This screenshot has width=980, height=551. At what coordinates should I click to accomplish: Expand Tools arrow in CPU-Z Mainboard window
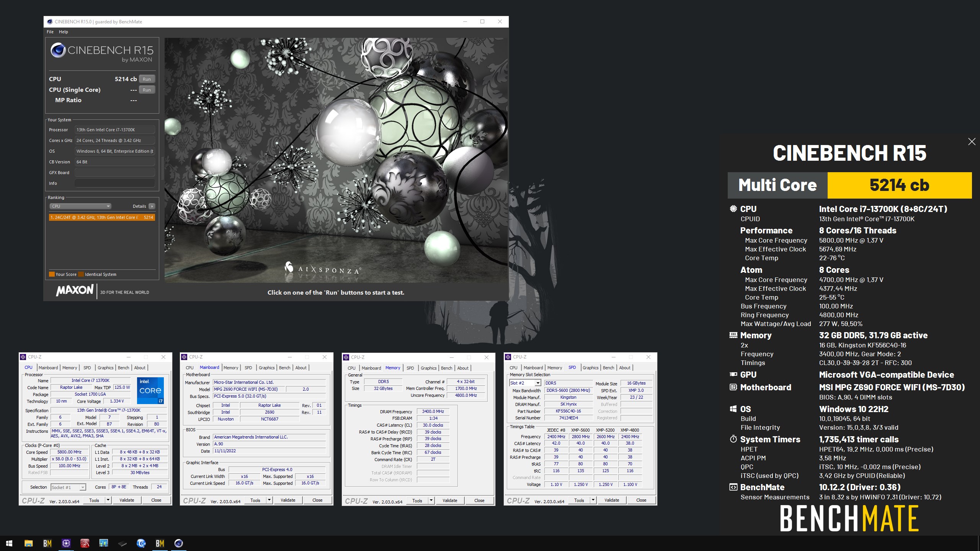click(269, 500)
